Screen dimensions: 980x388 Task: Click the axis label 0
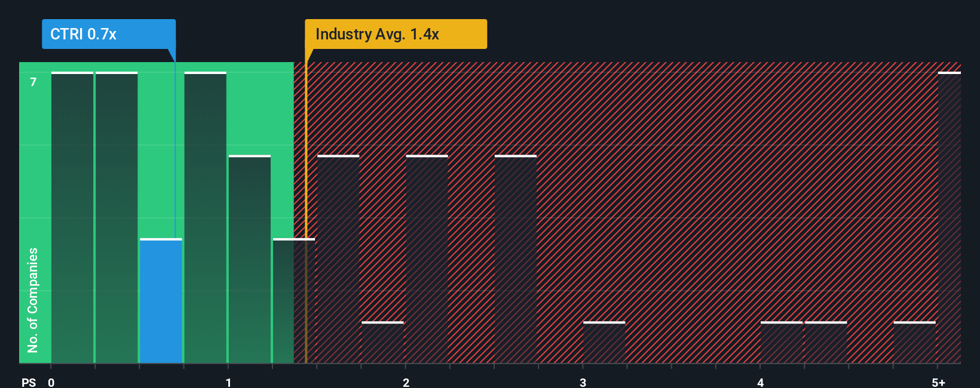click(x=51, y=383)
